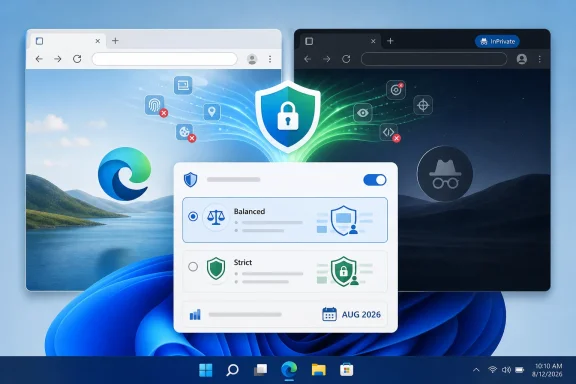This screenshot has height=384, width=576.
Task: Open the three-dot menu in light browser
Action: 270,59
